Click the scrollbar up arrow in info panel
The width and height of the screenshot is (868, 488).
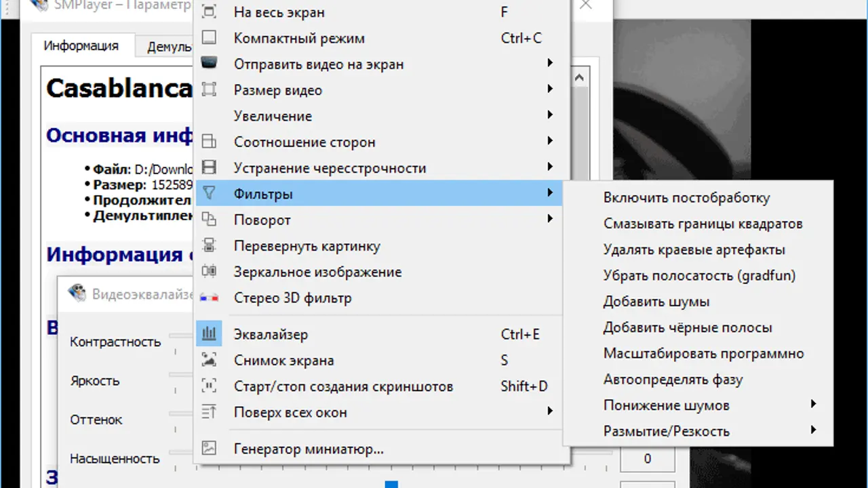point(579,78)
